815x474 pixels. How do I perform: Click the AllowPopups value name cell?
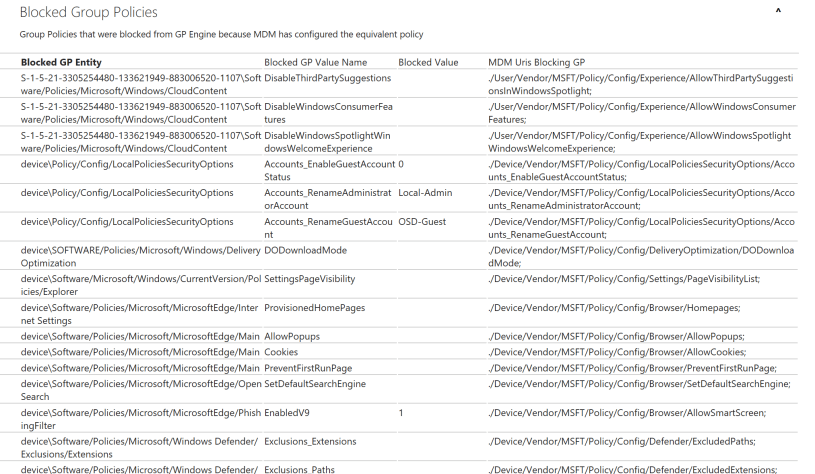pos(292,337)
